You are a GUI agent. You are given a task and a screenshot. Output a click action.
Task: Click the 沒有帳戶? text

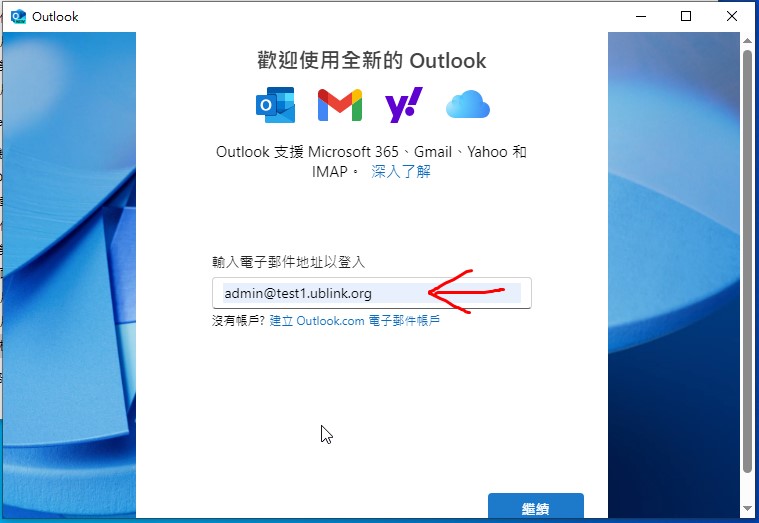coord(239,321)
